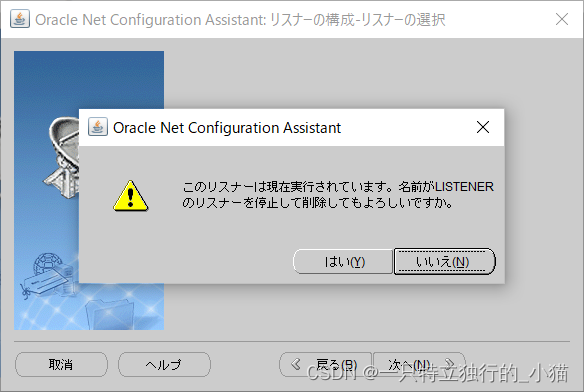The image size is (584, 392).
Task: Click the 取消 button in the main window
Action: tap(61, 364)
